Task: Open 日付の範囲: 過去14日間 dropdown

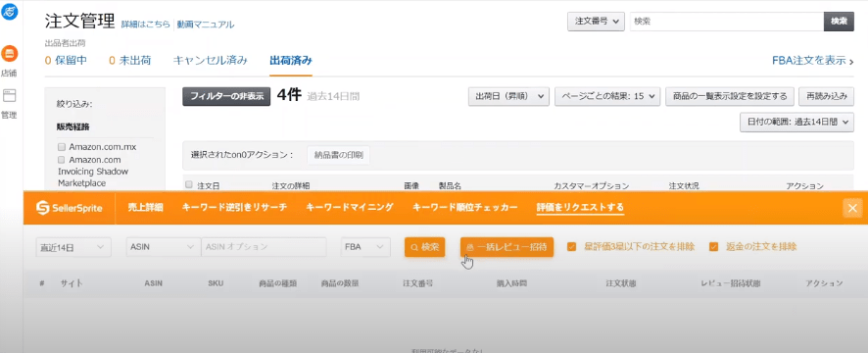Action: 796,123
